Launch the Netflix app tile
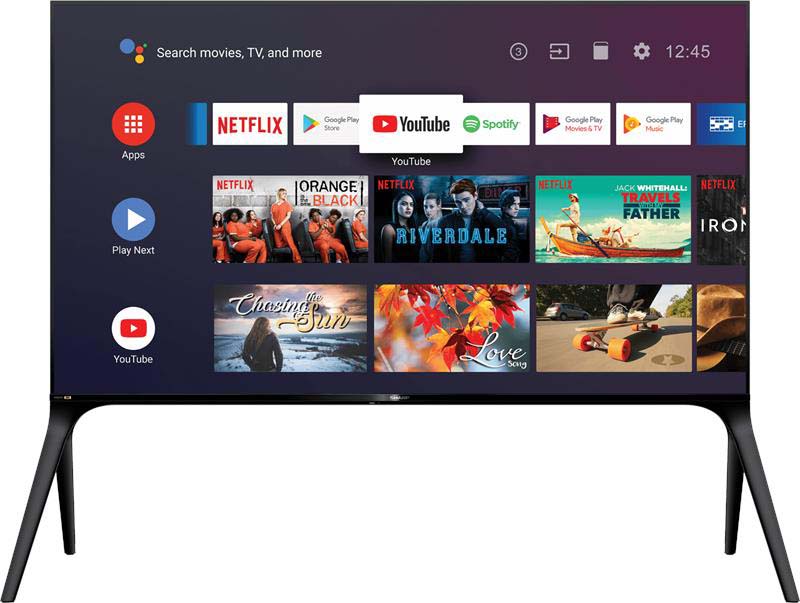800x603 pixels. click(250, 124)
